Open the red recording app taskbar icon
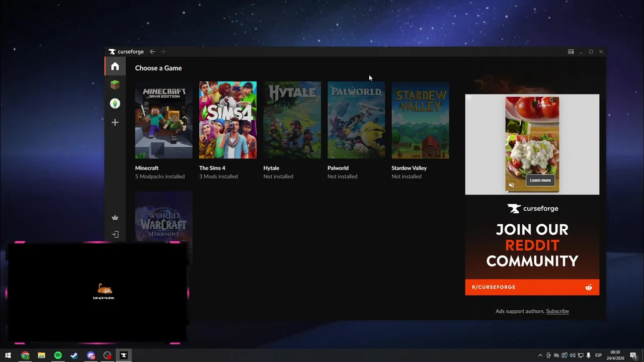 tap(107, 355)
